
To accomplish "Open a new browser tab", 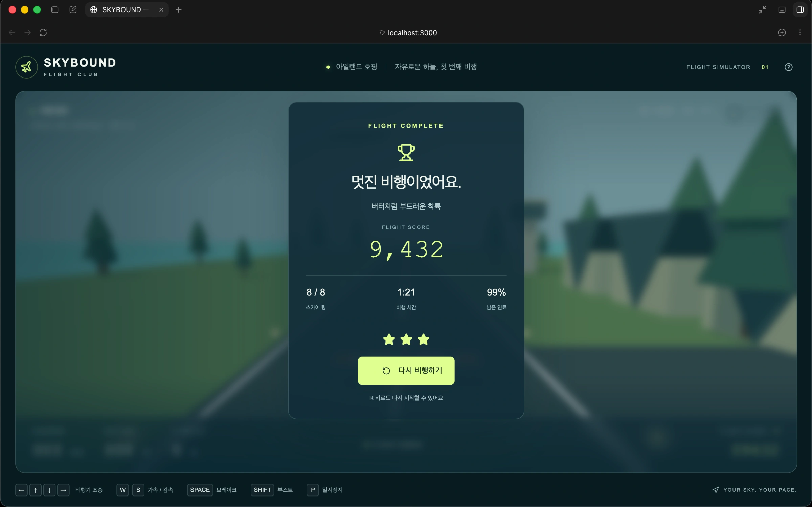I will 179,10.
